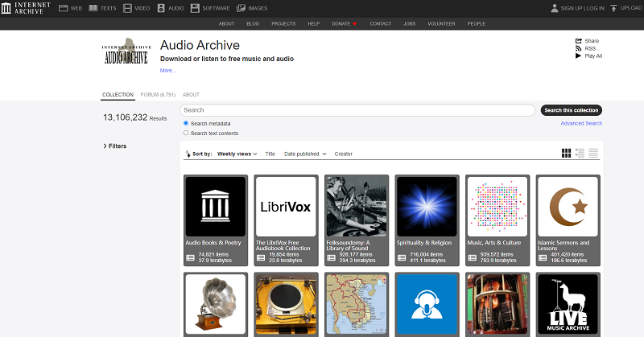Toggle the sort direction arrows icon
This screenshot has width=644, height=337.
click(188, 154)
